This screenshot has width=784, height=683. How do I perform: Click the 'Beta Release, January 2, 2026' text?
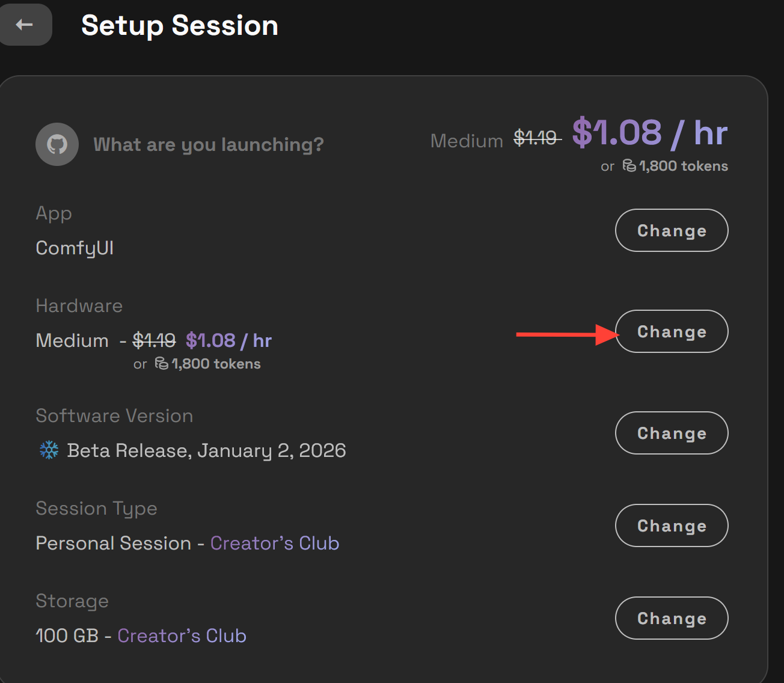(x=206, y=450)
